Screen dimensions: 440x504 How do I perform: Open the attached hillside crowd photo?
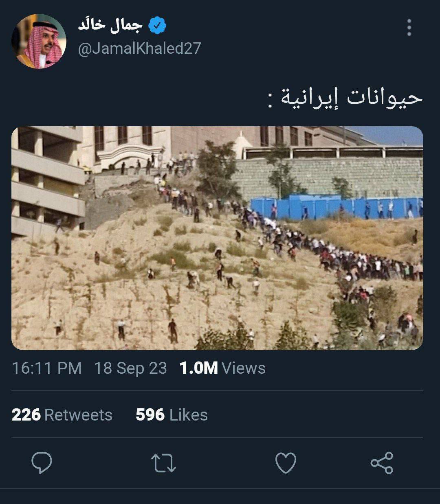217,238
